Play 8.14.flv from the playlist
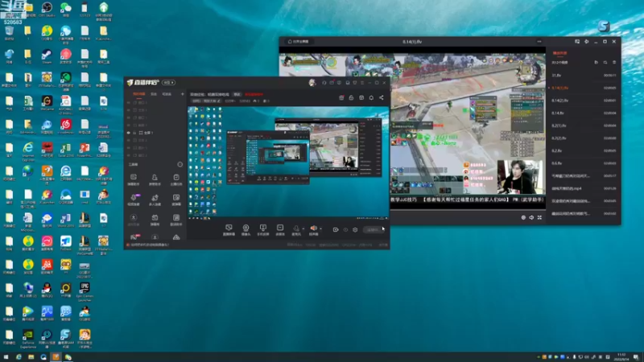The height and width of the screenshot is (362, 644). coord(584,113)
